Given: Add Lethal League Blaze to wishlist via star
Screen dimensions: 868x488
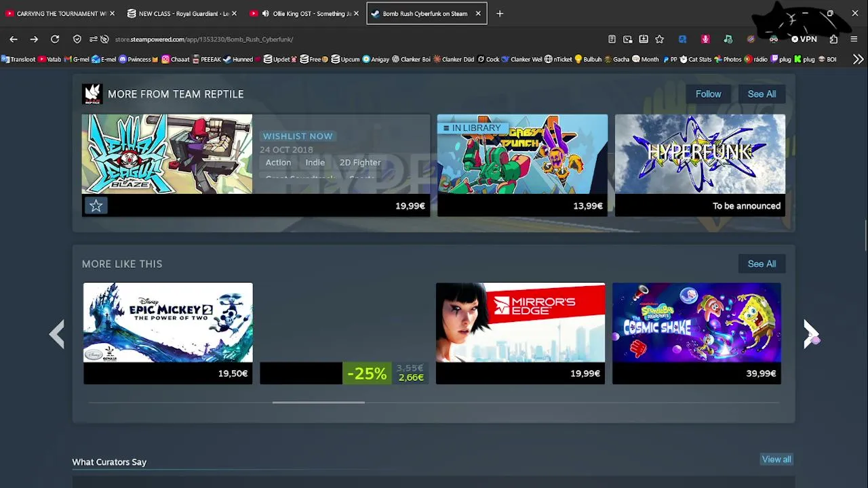Looking at the screenshot, I should point(96,205).
